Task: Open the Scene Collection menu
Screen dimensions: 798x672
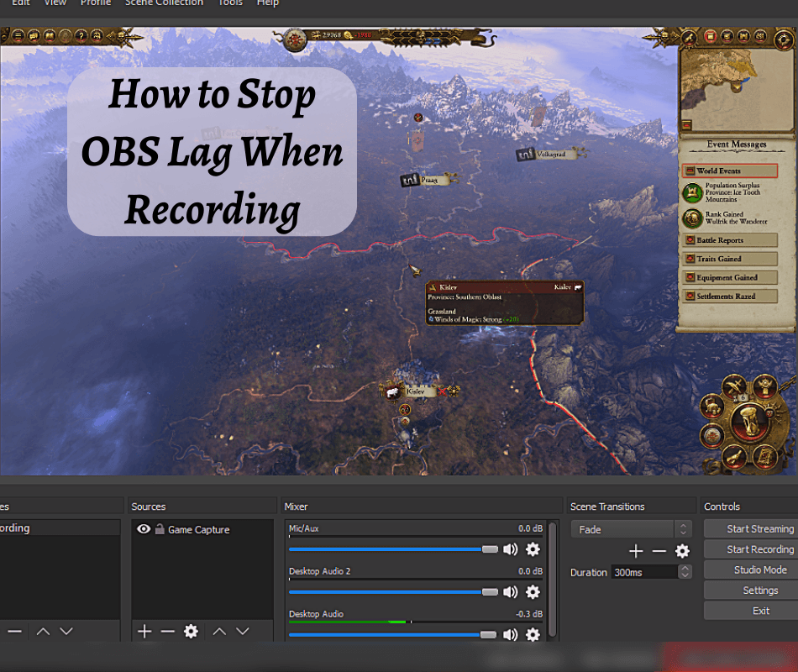Action: coord(164,3)
